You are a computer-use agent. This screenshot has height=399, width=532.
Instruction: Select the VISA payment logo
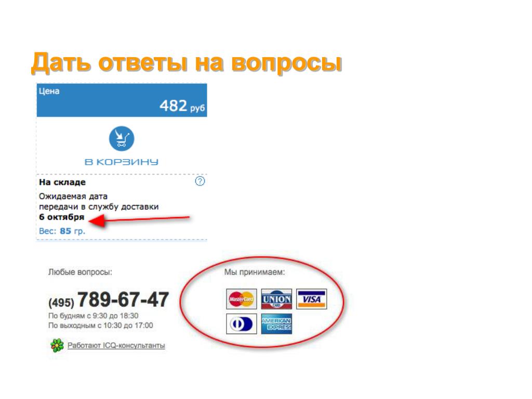[x=312, y=299]
